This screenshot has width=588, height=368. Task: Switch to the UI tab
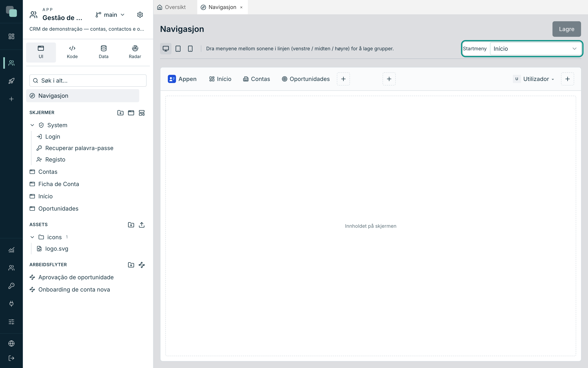(x=41, y=52)
